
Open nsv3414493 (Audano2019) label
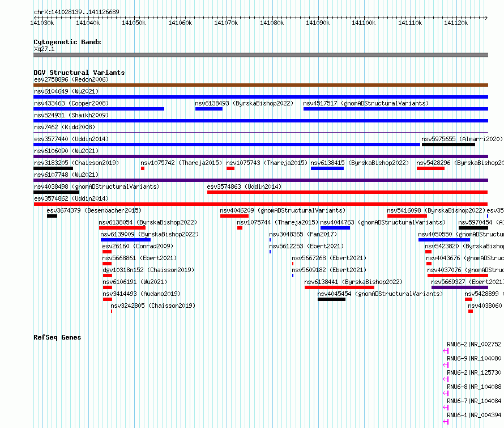(142, 294)
